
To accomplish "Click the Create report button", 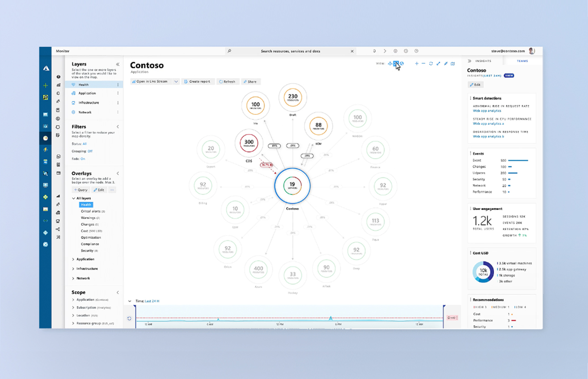I will 197,82.
